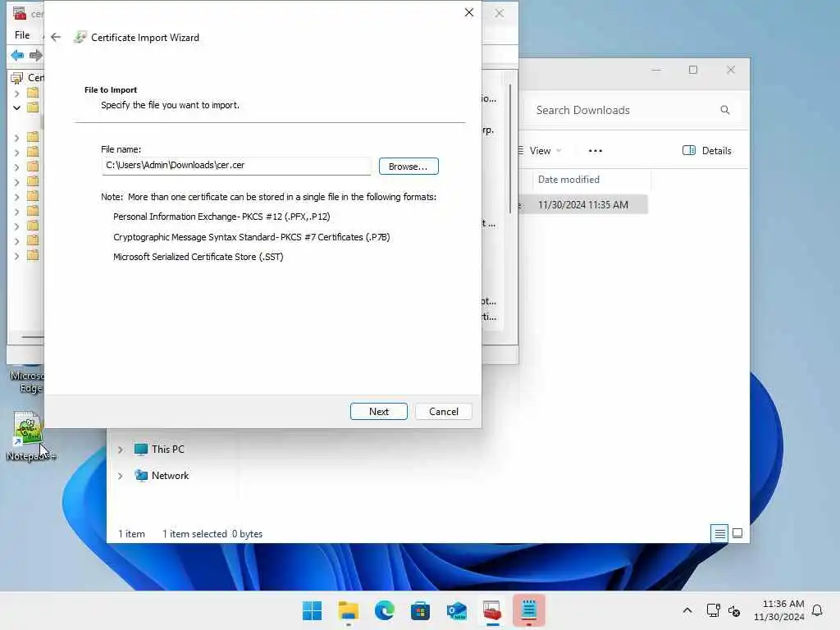Click the blue Back arrow in console toolbar
Image resolution: width=840 pixels, height=630 pixels.
[17, 55]
